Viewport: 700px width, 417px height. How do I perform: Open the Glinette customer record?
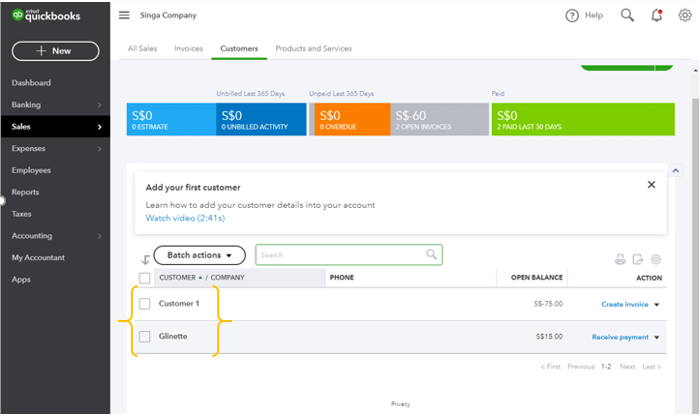coord(173,336)
